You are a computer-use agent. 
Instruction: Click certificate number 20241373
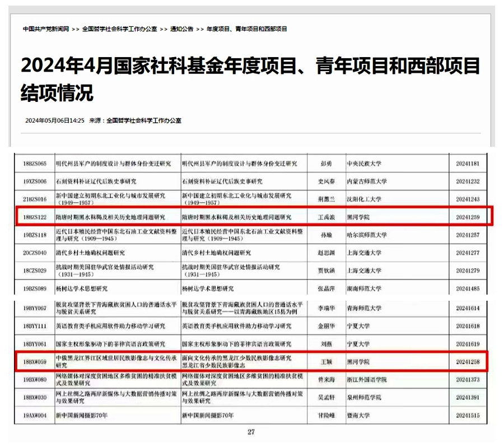pos(468,380)
